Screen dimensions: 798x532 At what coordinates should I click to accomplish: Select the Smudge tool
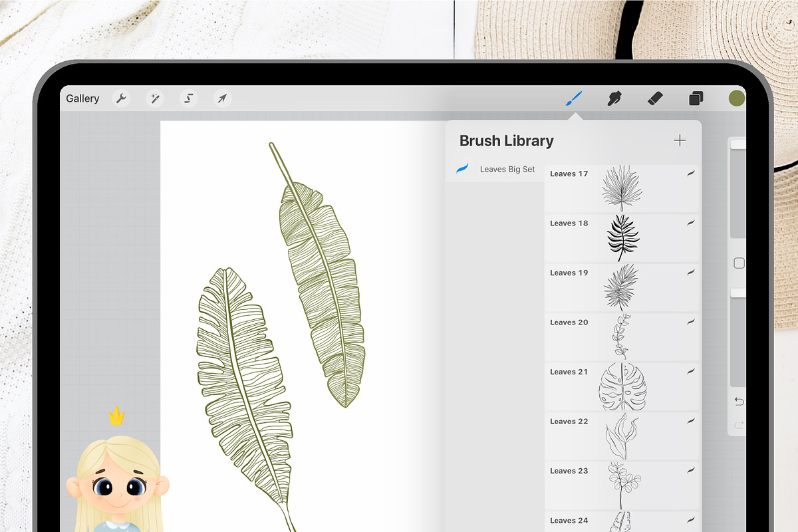click(x=614, y=99)
